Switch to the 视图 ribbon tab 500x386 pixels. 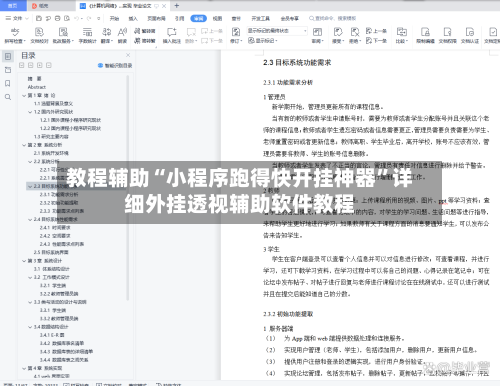217,18
